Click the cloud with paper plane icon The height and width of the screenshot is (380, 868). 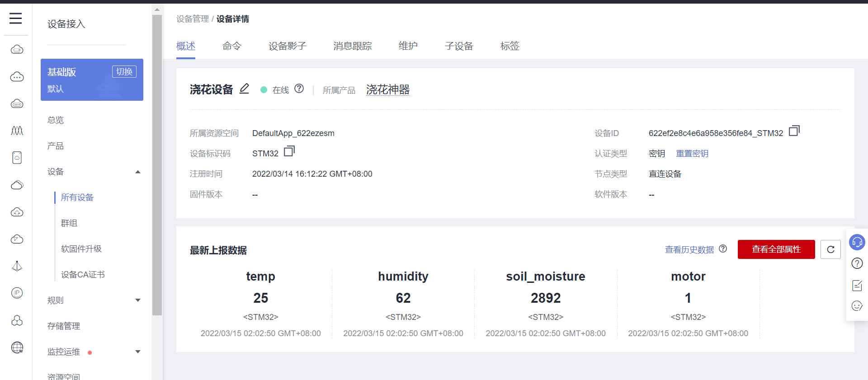click(17, 239)
